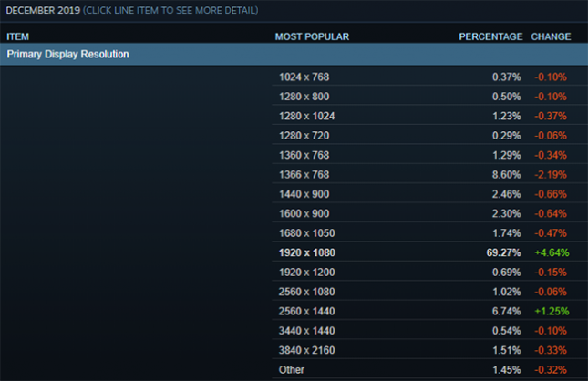
Task: Click the 6.74% percentage value
Action: click(507, 311)
